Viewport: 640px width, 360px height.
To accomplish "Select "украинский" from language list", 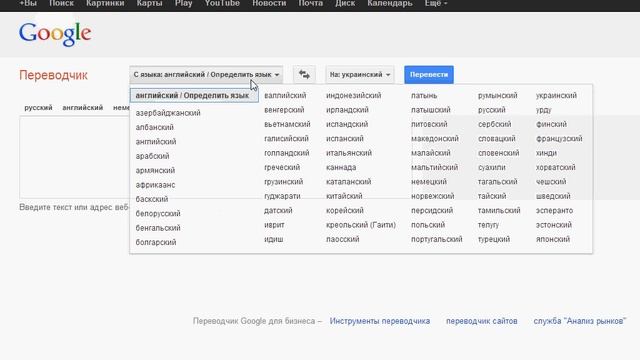I will (556, 96).
